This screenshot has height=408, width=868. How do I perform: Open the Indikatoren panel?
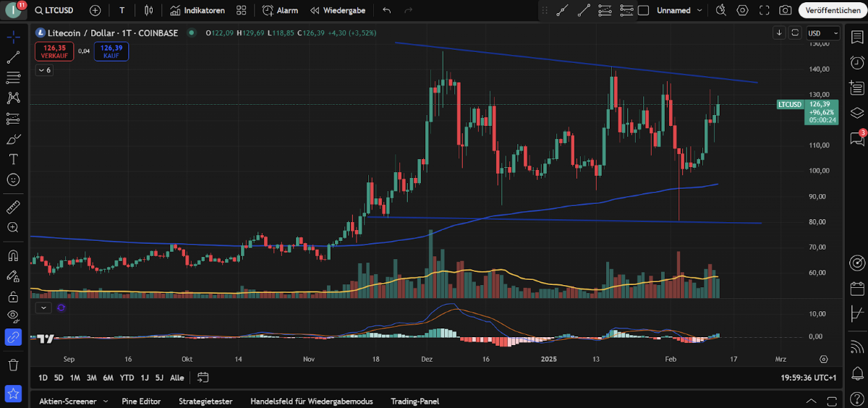tap(197, 11)
